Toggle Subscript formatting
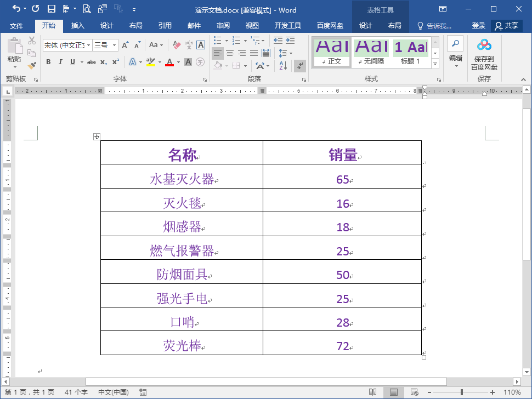 pyautogui.click(x=104, y=62)
